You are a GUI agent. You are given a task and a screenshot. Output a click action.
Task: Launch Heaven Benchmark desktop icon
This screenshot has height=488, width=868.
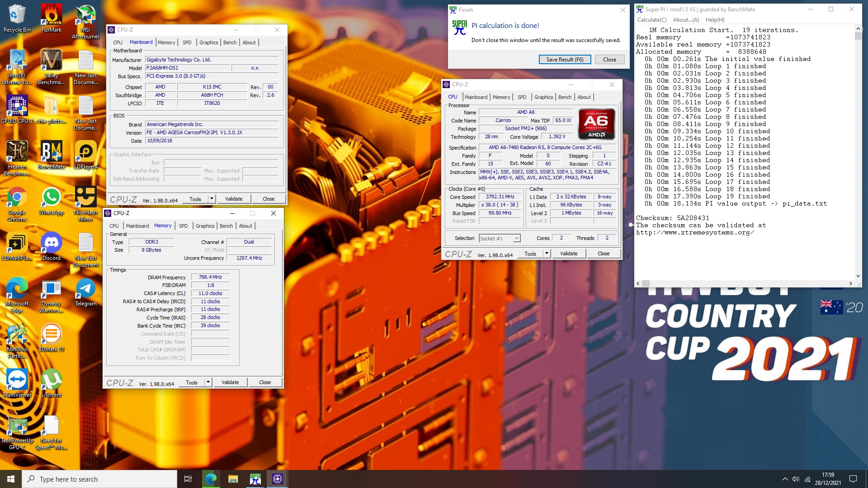pos(17,159)
